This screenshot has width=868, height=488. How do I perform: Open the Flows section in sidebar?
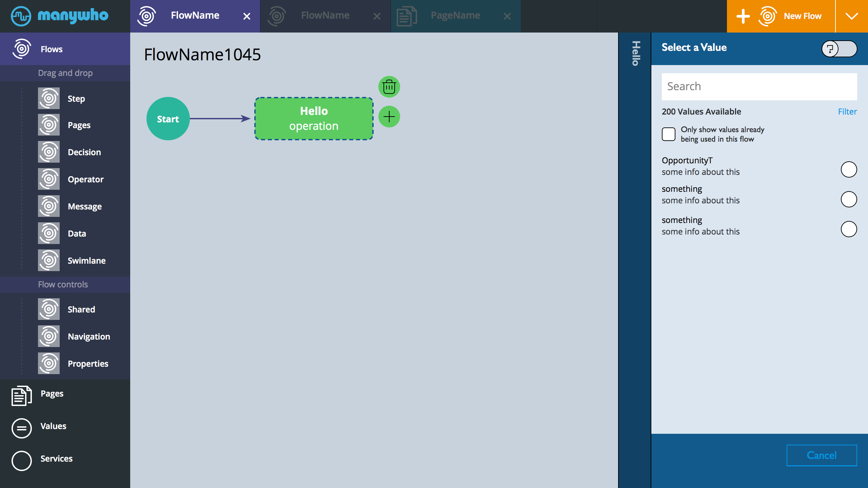pos(65,49)
